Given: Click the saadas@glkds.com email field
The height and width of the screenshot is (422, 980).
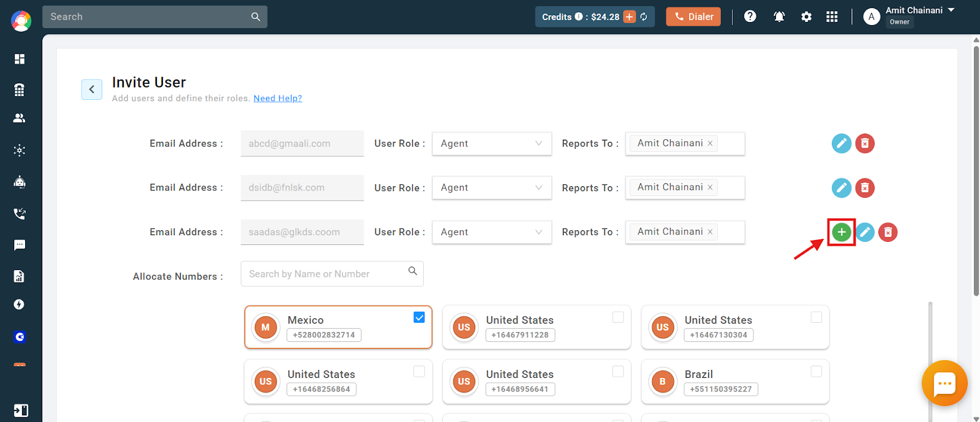Looking at the screenshot, I should coord(302,232).
